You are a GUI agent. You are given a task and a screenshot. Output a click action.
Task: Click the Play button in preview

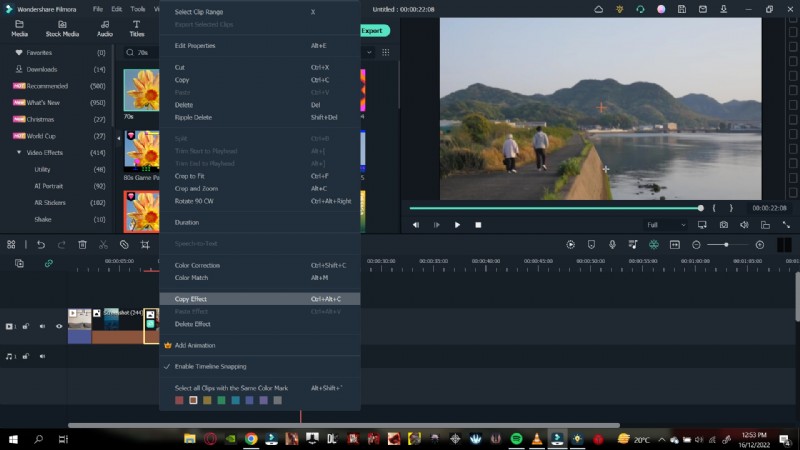point(457,225)
